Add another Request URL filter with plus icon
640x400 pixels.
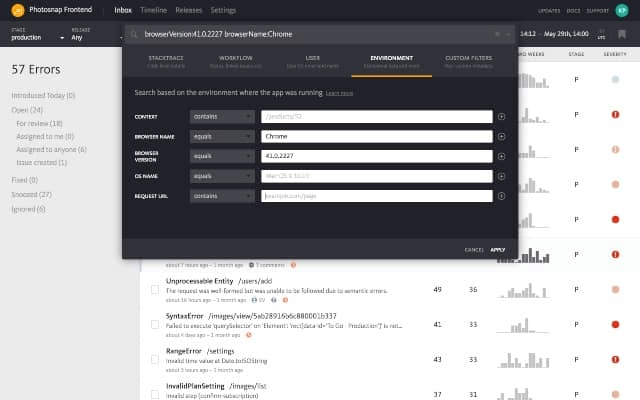(x=502, y=196)
